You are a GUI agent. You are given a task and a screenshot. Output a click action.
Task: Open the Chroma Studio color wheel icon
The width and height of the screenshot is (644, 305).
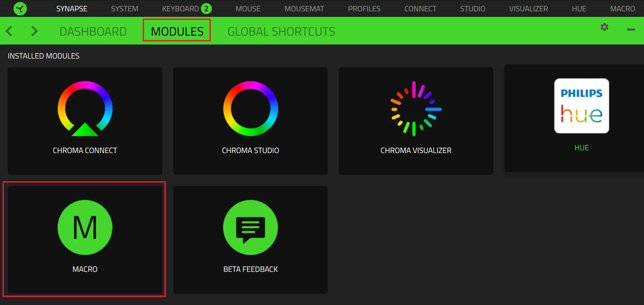[x=250, y=108]
